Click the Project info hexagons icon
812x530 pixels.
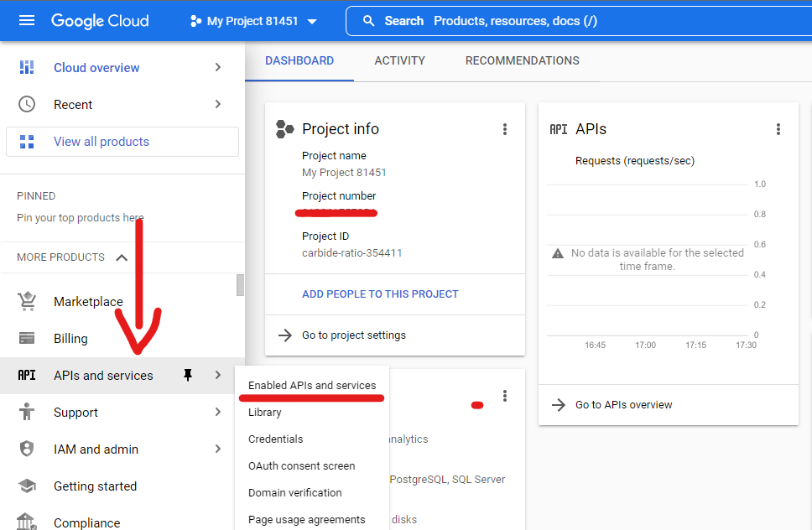(284, 129)
